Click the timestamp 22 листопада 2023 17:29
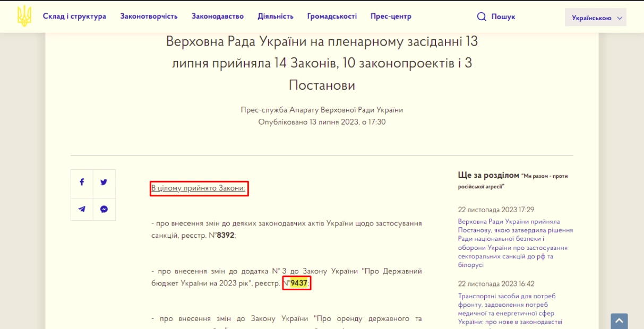Screen dimensions: 644x329 [x=496, y=210]
